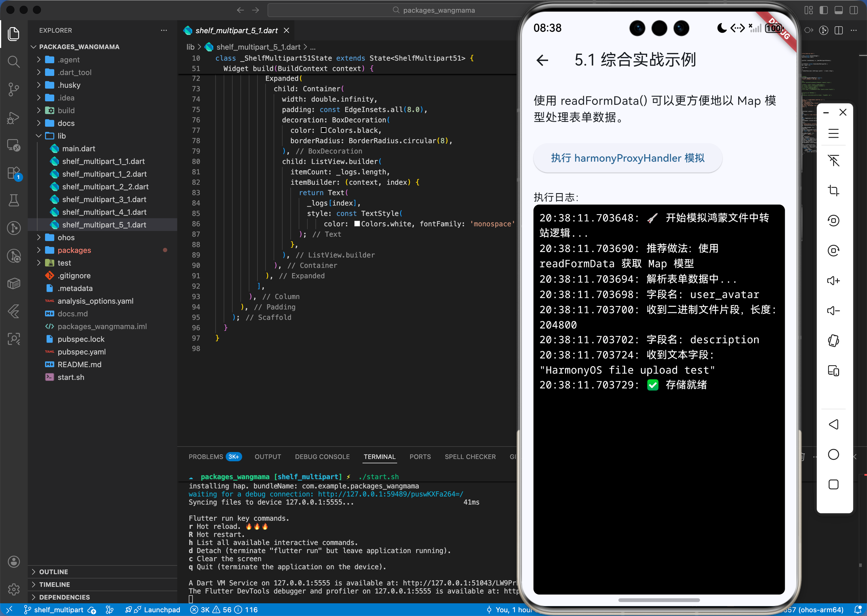Viewport: 867px width, 616px height.
Task: Expand the packages folder
Action: 74,250
